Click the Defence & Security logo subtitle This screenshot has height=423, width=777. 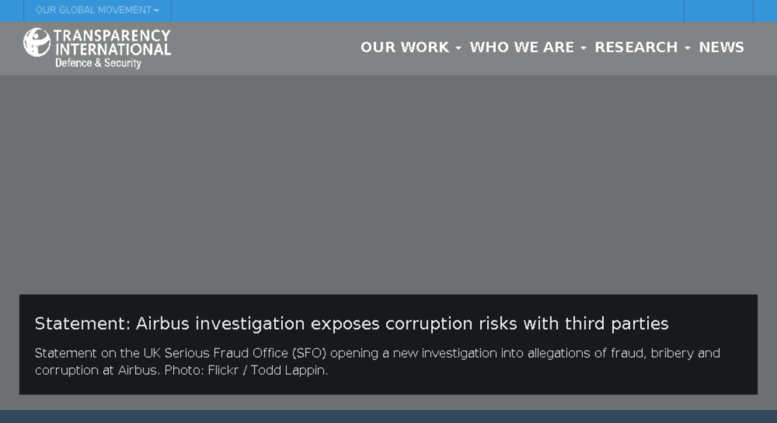point(98,63)
